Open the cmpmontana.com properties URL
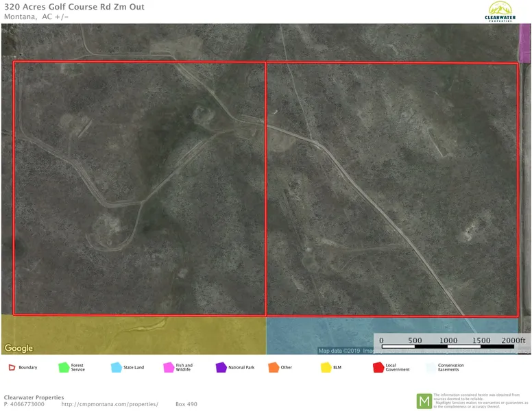 click(x=110, y=404)
